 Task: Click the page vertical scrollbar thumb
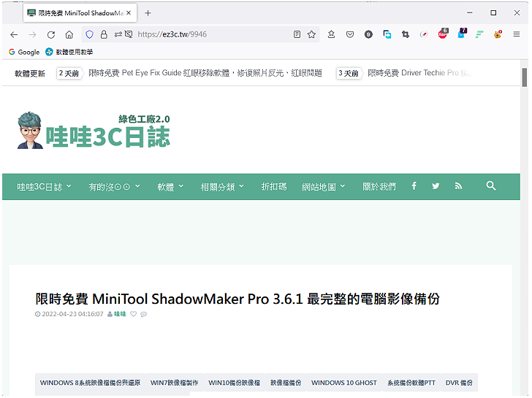click(525, 77)
